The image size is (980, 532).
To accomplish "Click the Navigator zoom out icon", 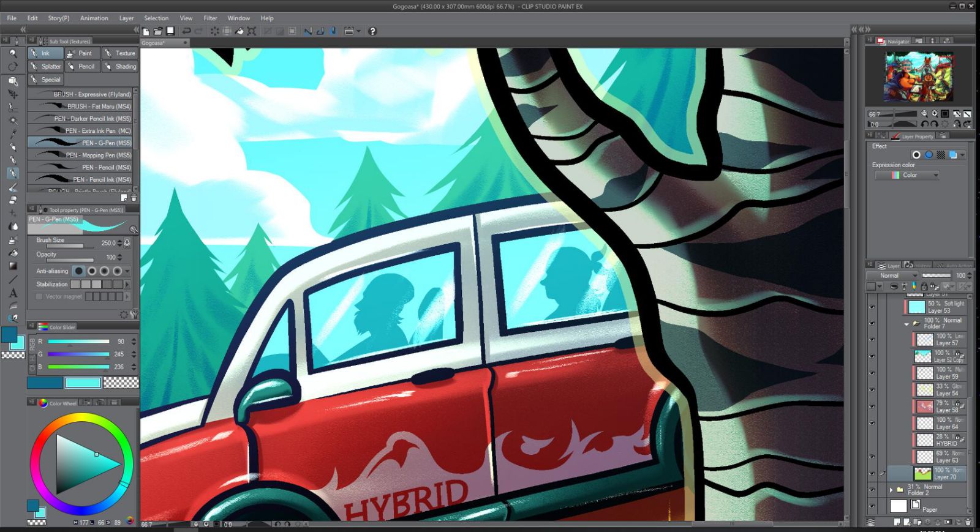I will pyautogui.click(x=924, y=114).
